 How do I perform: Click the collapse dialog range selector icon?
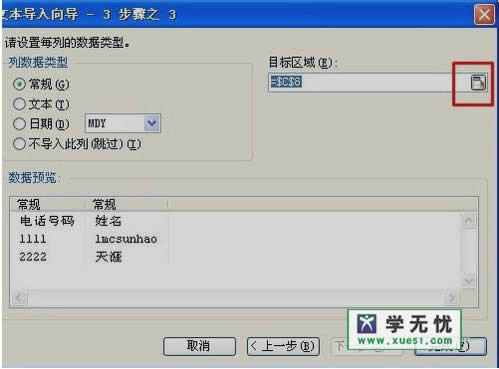pos(478,83)
